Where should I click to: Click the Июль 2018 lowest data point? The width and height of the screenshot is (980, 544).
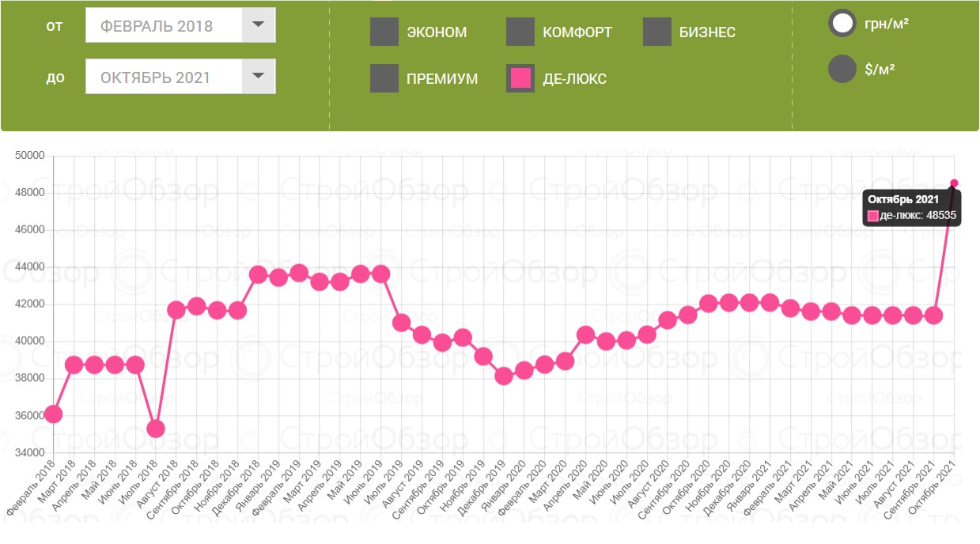click(x=156, y=429)
